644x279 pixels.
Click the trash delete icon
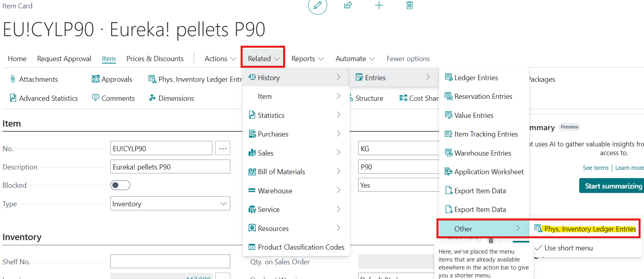[x=409, y=5]
